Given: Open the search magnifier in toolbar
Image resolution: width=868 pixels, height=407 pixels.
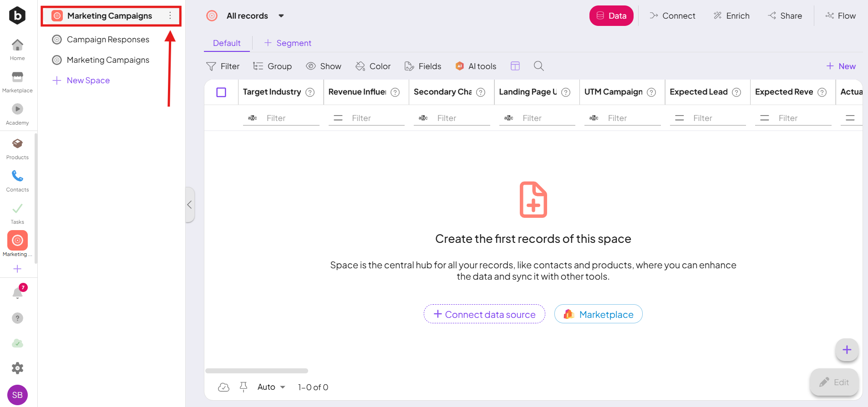Looking at the screenshot, I should click(538, 66).
